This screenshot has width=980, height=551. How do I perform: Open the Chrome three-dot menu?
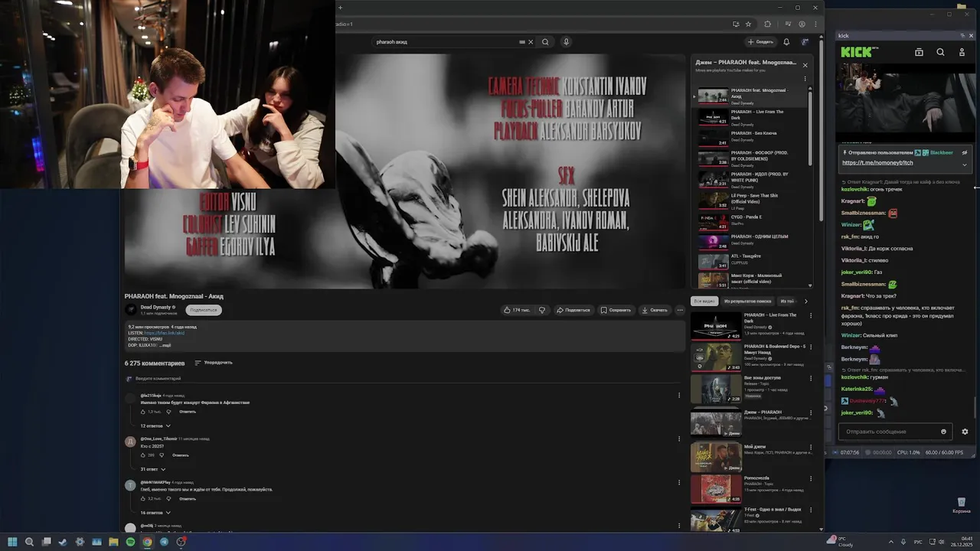[814, 24]
